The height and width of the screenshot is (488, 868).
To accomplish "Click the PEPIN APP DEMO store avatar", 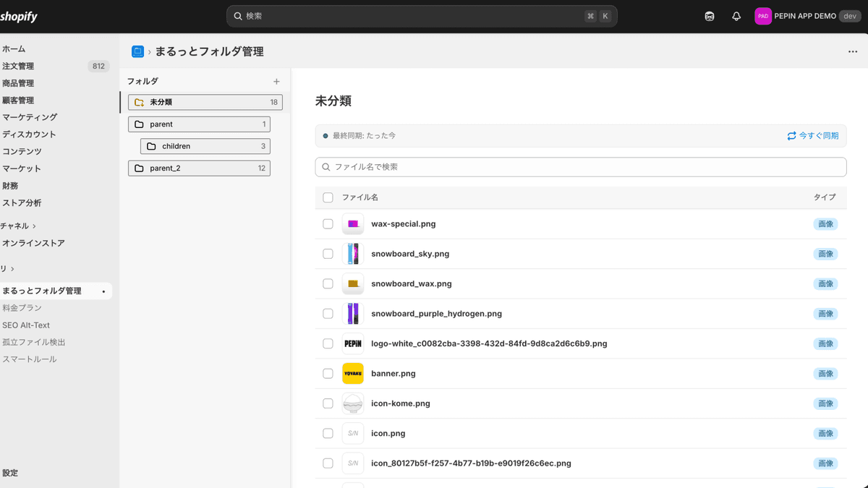I will (763, 15).
